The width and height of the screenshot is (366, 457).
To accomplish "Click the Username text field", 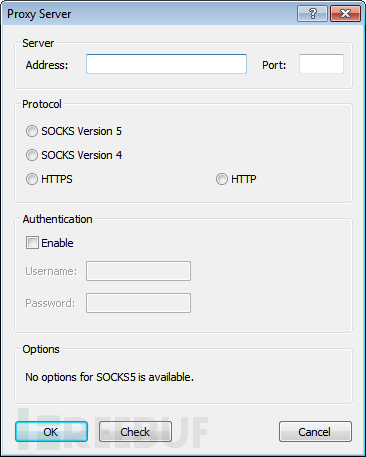I will 138,271.
